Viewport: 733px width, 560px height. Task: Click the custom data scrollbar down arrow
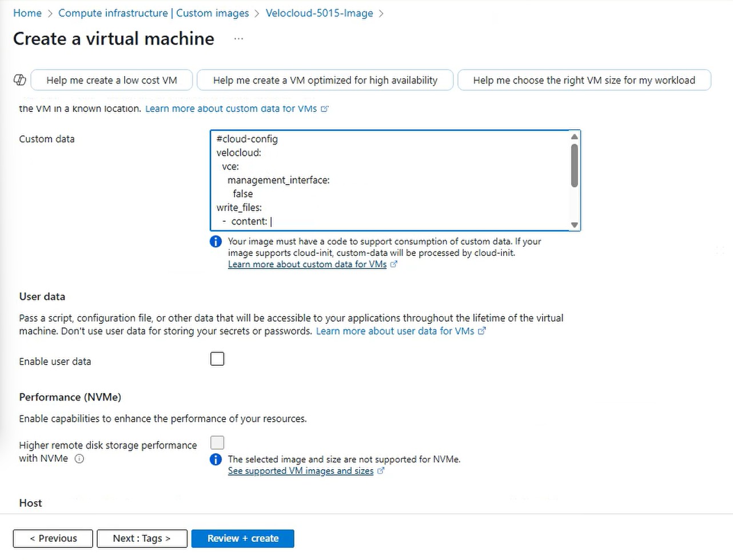point(575,225)
